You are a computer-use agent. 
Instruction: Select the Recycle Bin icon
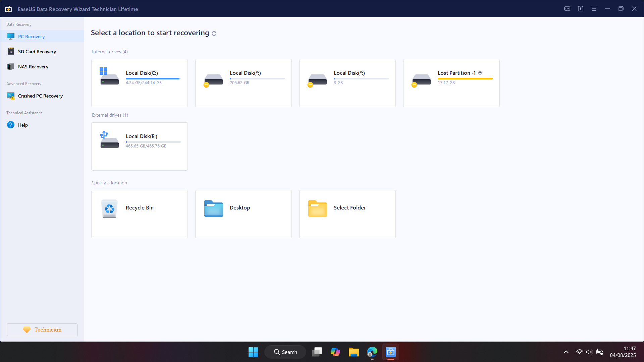coord(109,208)
